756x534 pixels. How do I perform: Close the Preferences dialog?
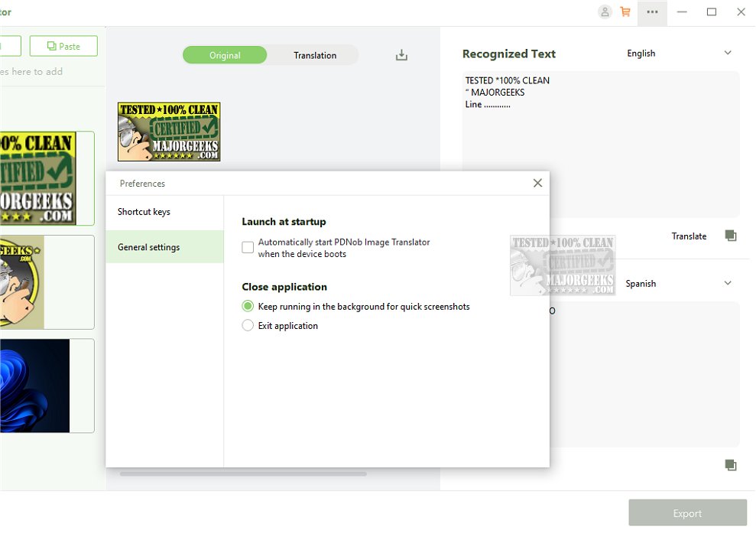[x=537, y=183]
